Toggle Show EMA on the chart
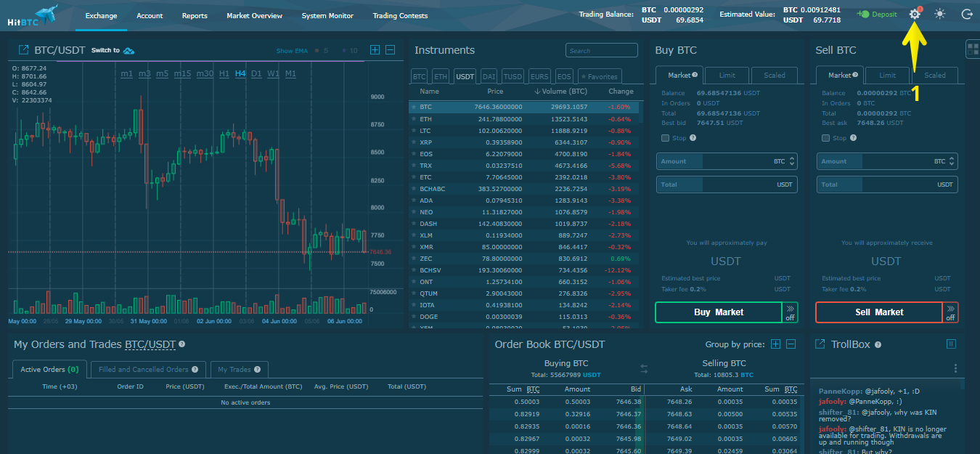Screen dimensions: 980x454 (x=292, y=51)
